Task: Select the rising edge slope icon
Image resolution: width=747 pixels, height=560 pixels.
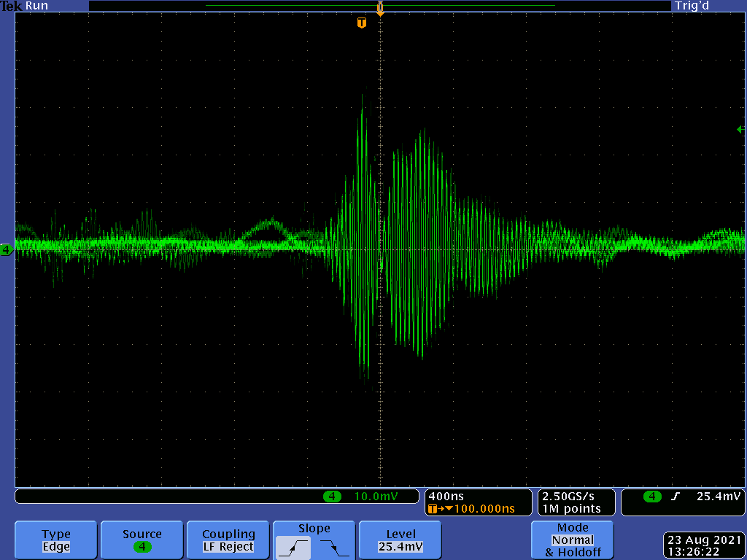Action: pos(293,547)
